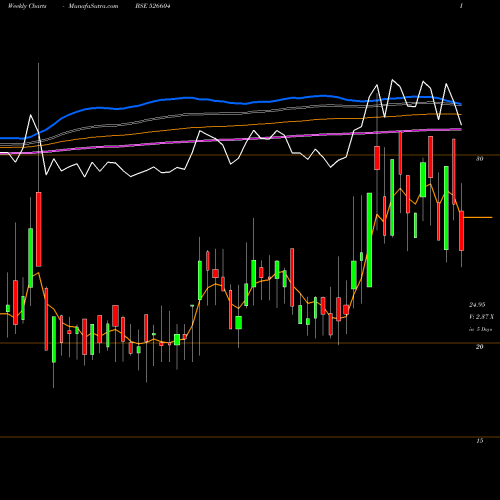Screen dimensions: 500x500
Task: Click the closing price value 24.95
Action: click(477, 305)
